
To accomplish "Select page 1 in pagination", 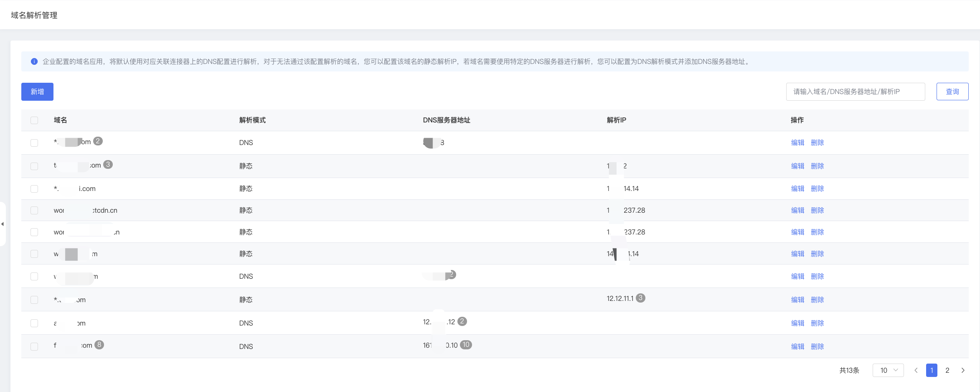I will (932, 370).
